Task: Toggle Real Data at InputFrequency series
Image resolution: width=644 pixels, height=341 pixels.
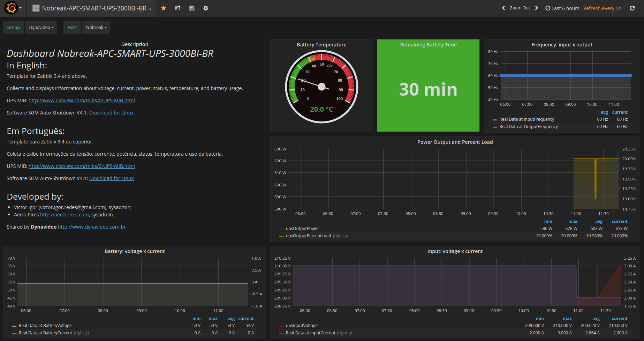Action: (526, 119)
